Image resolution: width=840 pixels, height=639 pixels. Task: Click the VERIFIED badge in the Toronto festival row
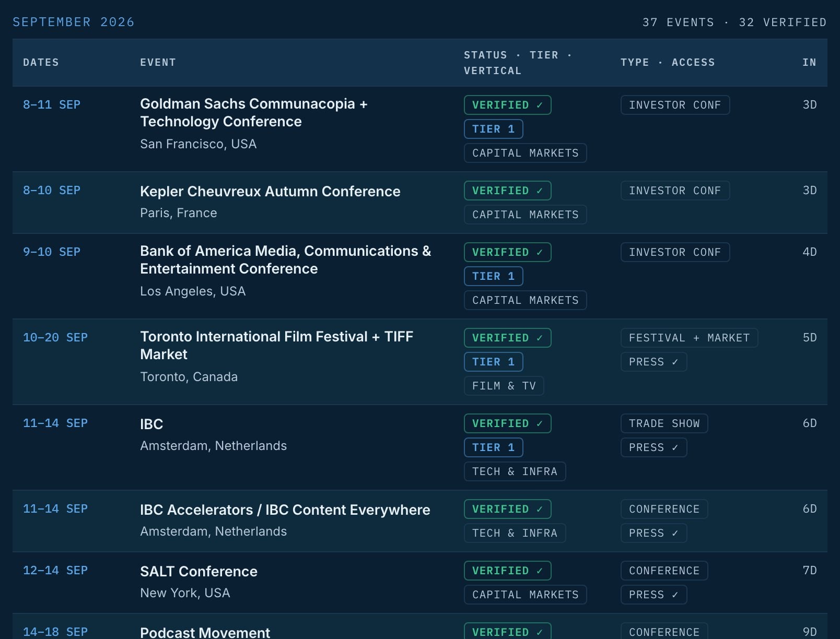[507, 338]
